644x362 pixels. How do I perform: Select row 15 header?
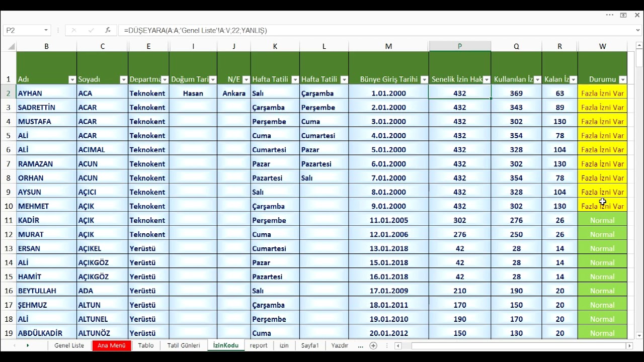[9, 277]
